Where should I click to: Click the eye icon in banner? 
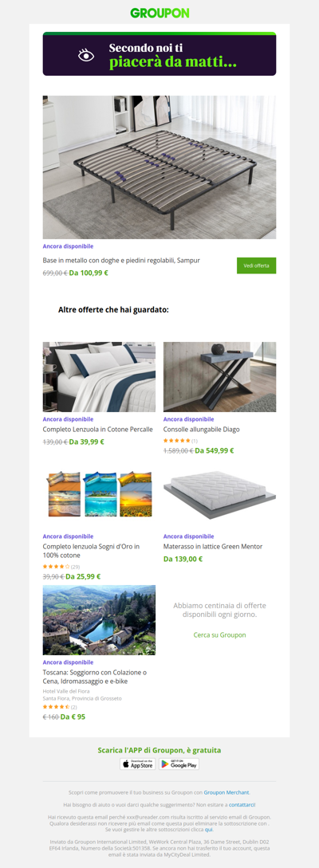tap(86, 55)
